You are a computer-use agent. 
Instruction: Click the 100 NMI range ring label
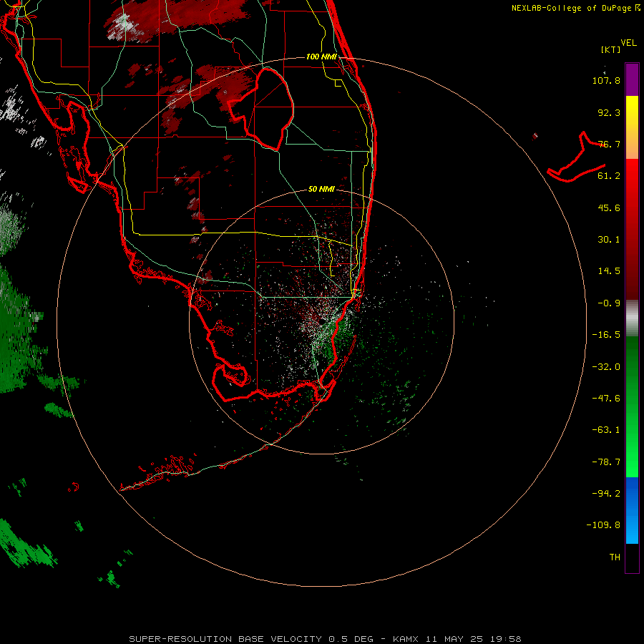[321, 57]
